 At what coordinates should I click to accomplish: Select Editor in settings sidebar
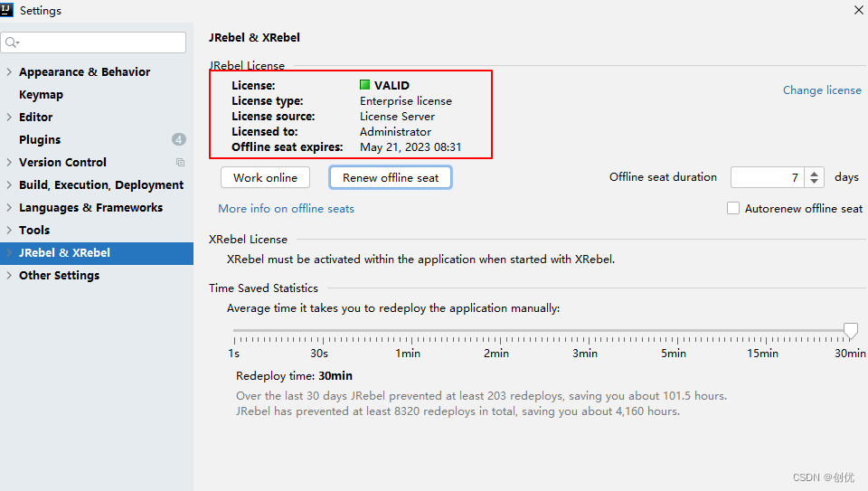pyautogui.click(x=36, y=117)
